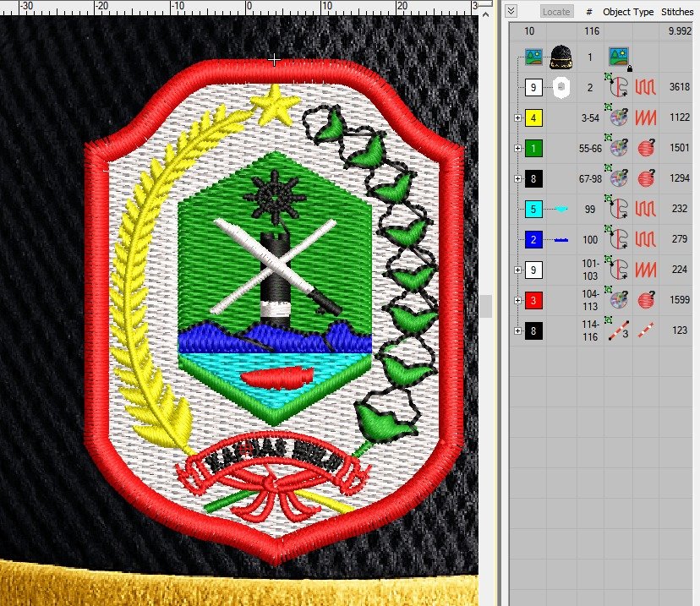Click the fill stitch ball icon for 1501 stitches
The image size is (700, 606).
pyautogui.click(x=646, y=148)
